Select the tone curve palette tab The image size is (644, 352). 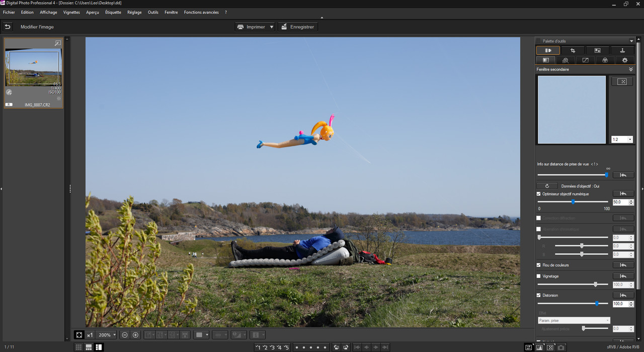(585, 60)
